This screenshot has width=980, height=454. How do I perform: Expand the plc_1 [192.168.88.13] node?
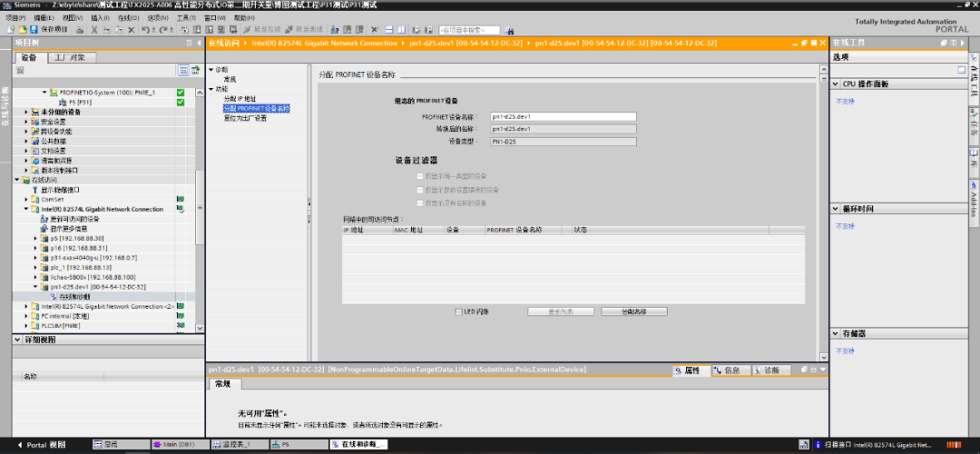[35, 268]
